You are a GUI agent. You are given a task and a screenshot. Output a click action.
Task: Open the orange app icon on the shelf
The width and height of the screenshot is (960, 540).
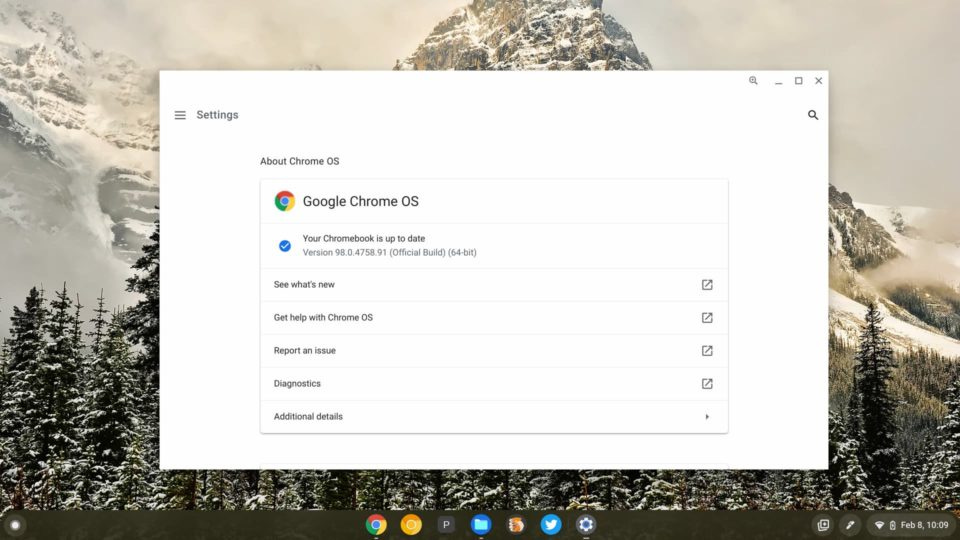516,525
